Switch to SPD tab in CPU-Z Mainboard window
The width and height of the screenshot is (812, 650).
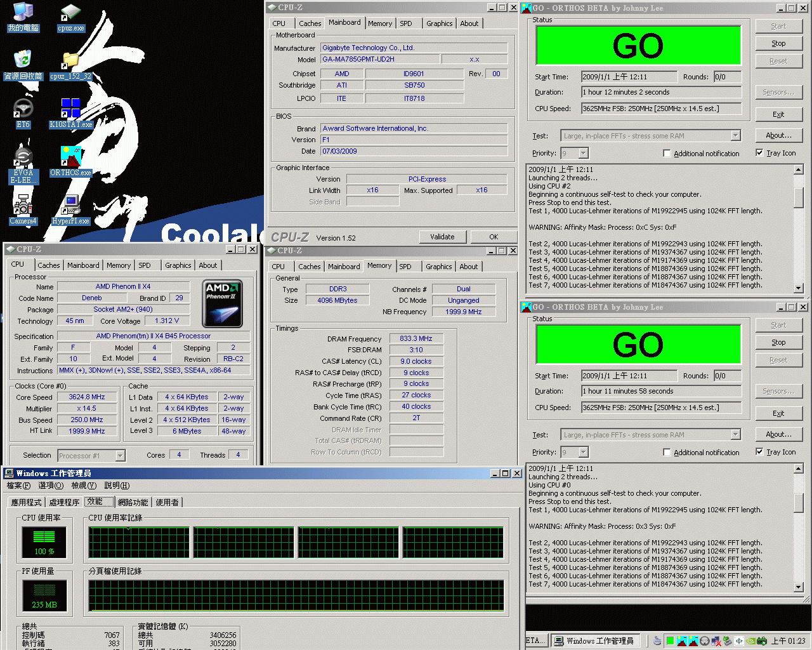coord(406,23)
